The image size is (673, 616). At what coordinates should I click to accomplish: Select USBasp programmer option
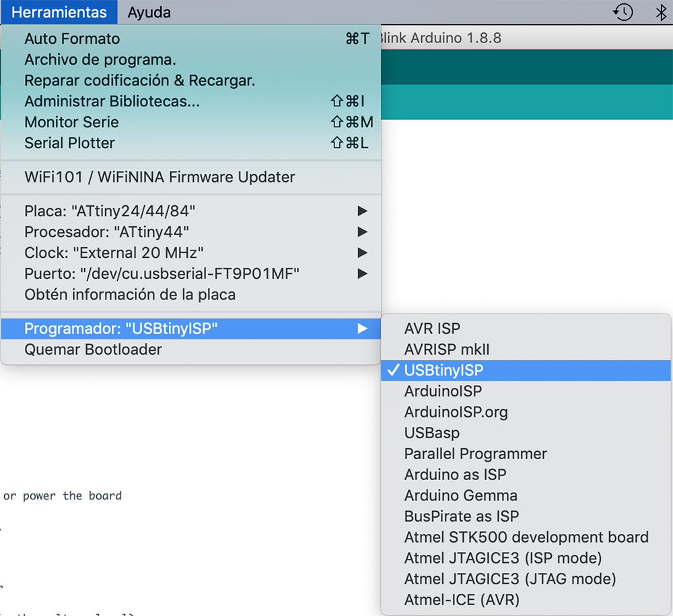tap(432, 432)
